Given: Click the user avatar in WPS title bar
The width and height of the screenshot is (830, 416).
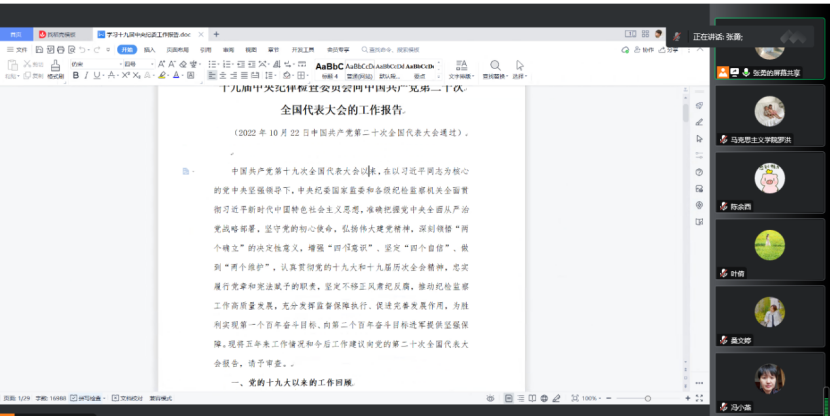Looking at the screenshot, I should click(x=658, y=34).
